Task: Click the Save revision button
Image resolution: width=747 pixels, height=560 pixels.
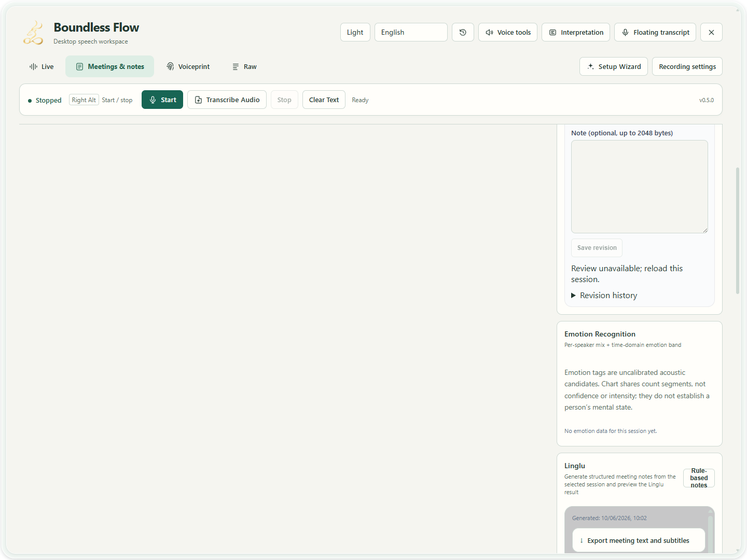Action: (597, 248)
